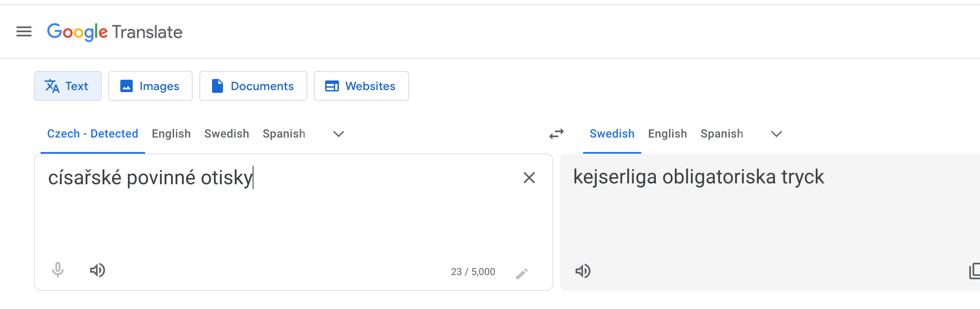Click the Google Translate logo
980x309 pixels.
115,32
